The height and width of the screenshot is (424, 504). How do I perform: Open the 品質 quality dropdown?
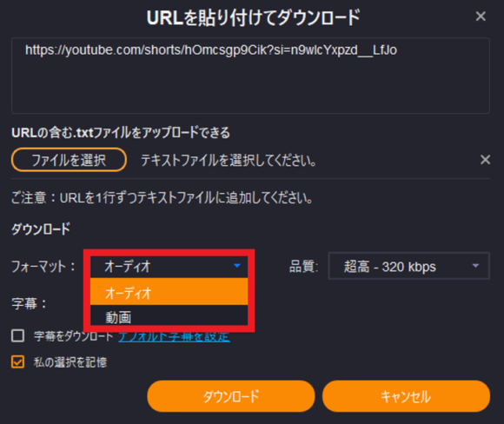[x=408, y=266]
